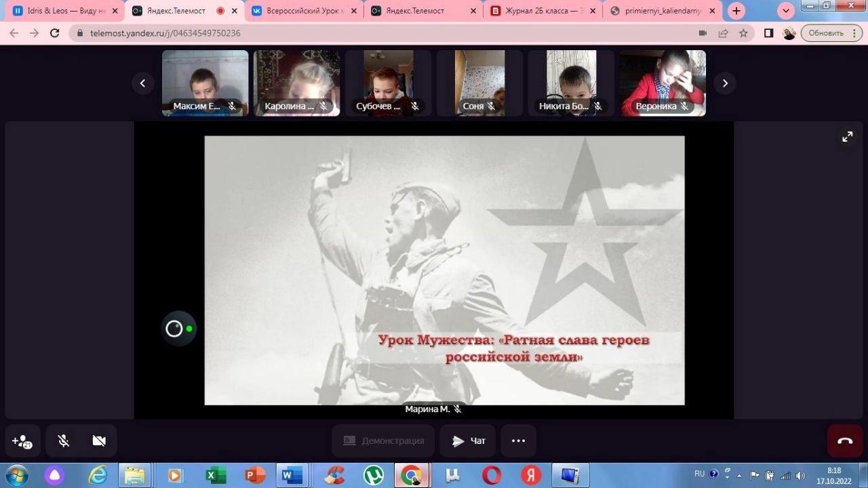Click the fullscreen expand icon

(847, 136)
